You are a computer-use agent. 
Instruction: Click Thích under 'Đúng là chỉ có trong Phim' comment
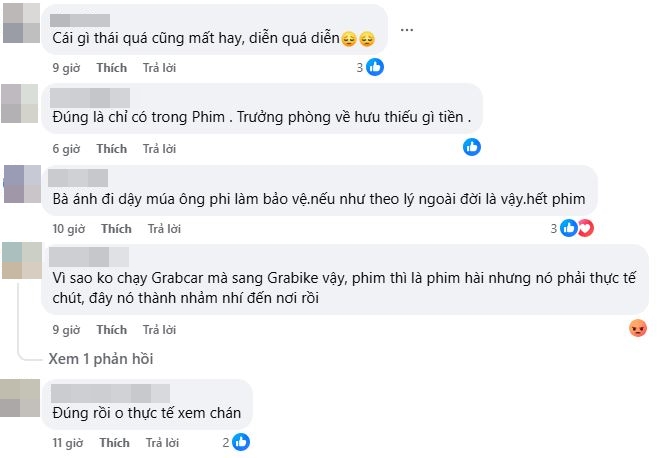coord(112,149)
